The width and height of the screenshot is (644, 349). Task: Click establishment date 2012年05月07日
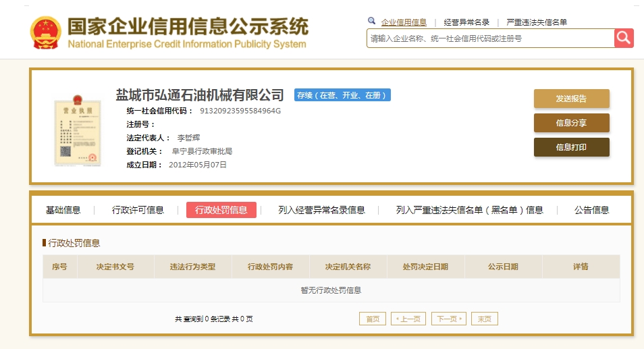pos(198,165)
